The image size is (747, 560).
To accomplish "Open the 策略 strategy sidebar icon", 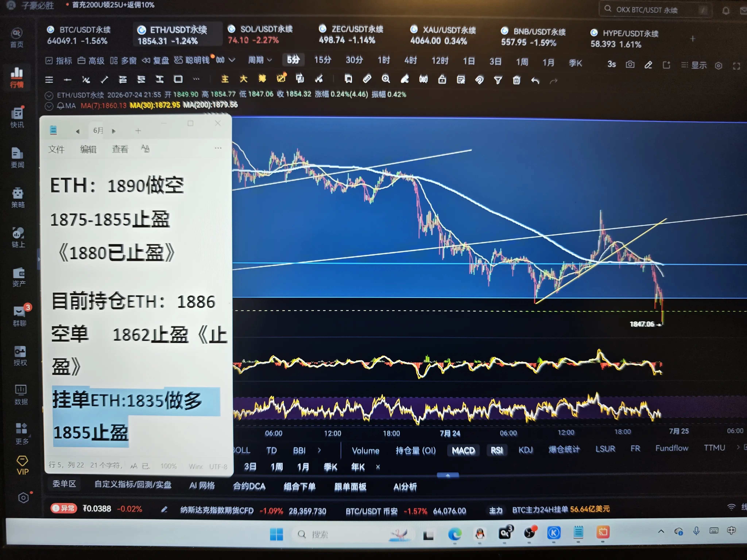I will click(18, 197).
